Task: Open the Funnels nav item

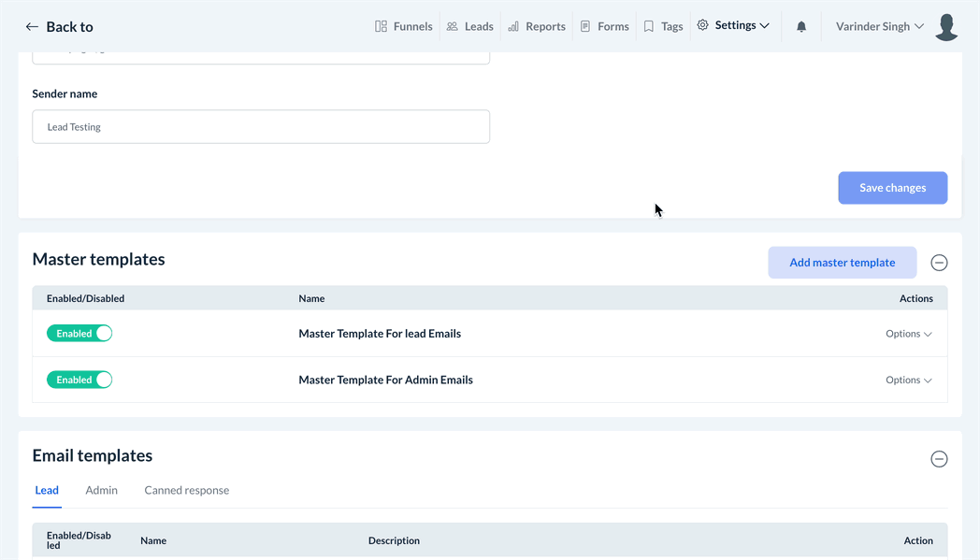Action: coord(404,26)
